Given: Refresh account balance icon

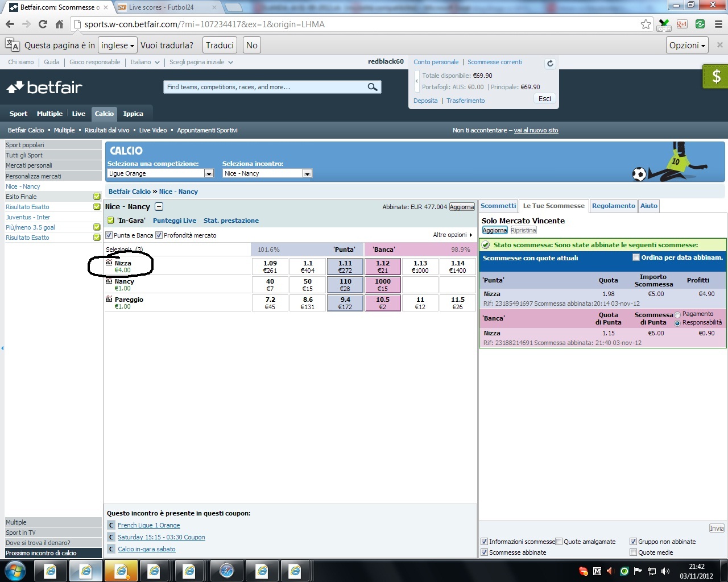Looking at the screenshot, I should 550,63.
